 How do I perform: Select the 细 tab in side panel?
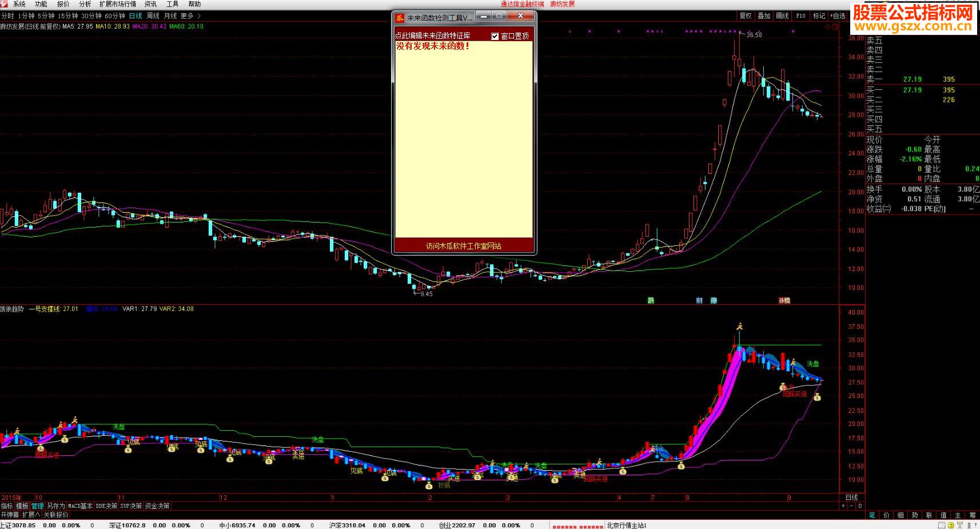[901, 515]
